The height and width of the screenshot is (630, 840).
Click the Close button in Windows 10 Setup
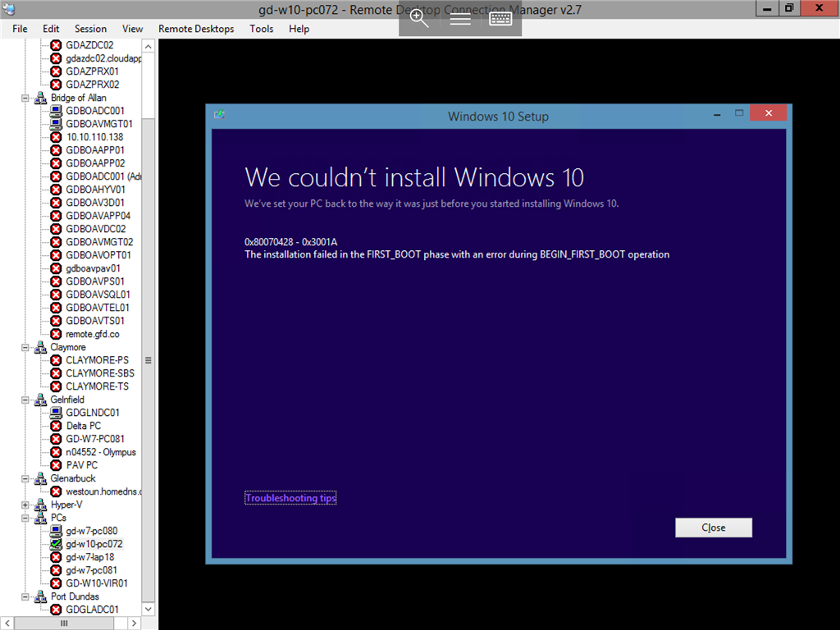coord(714,527)
